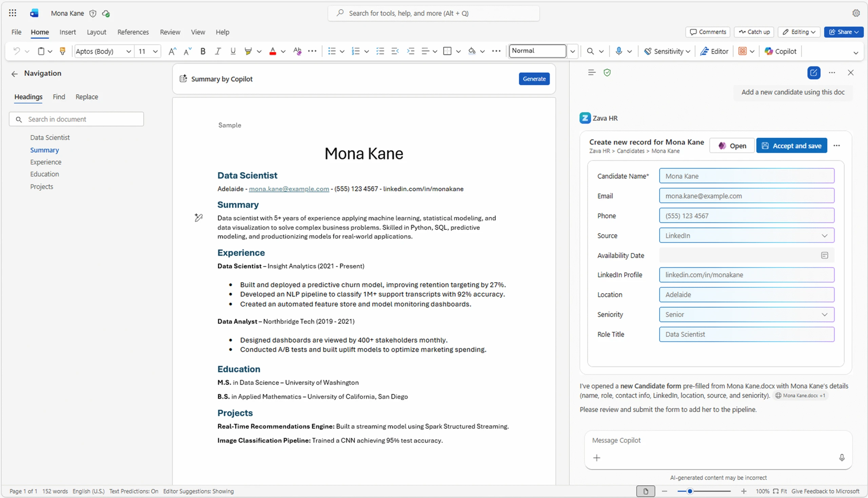Click the back arrow in Navigation pane
This screenshot has height=498, width=868.
click(14, 74)
